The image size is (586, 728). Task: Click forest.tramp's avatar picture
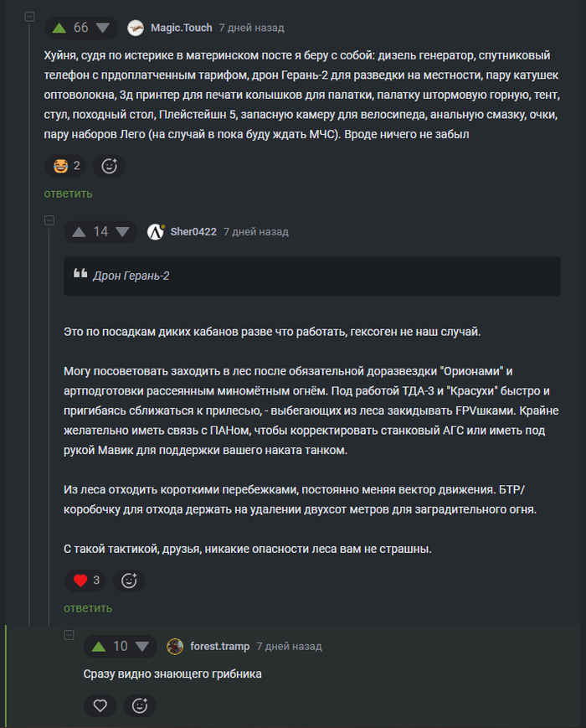tap(175, 646)
